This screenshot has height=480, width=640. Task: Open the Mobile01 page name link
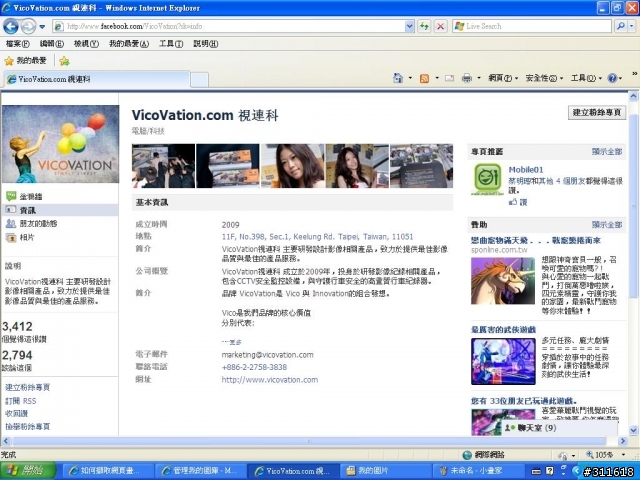pyautogui.click(x=526, y=170)
